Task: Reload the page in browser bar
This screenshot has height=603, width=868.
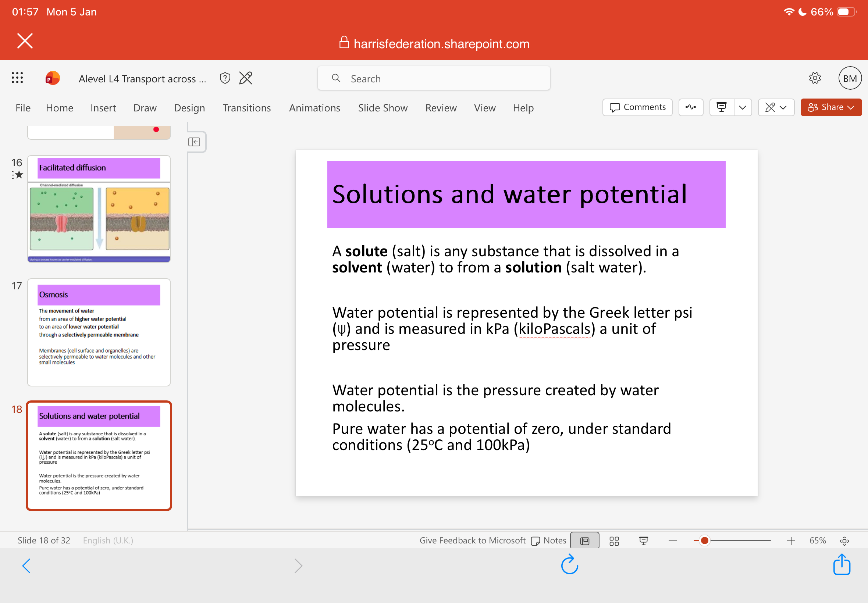Action: 569,565
